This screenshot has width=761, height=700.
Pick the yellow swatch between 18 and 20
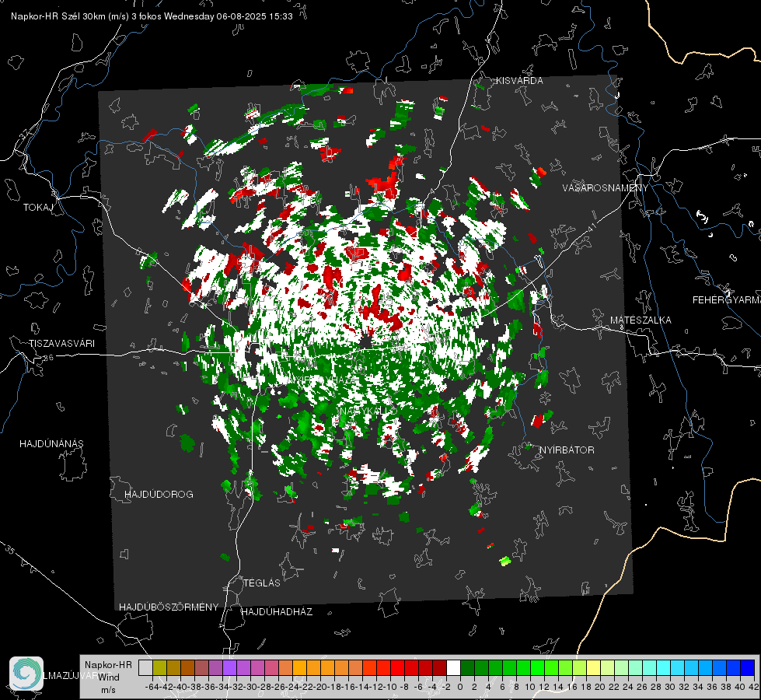tap(593, 668)
